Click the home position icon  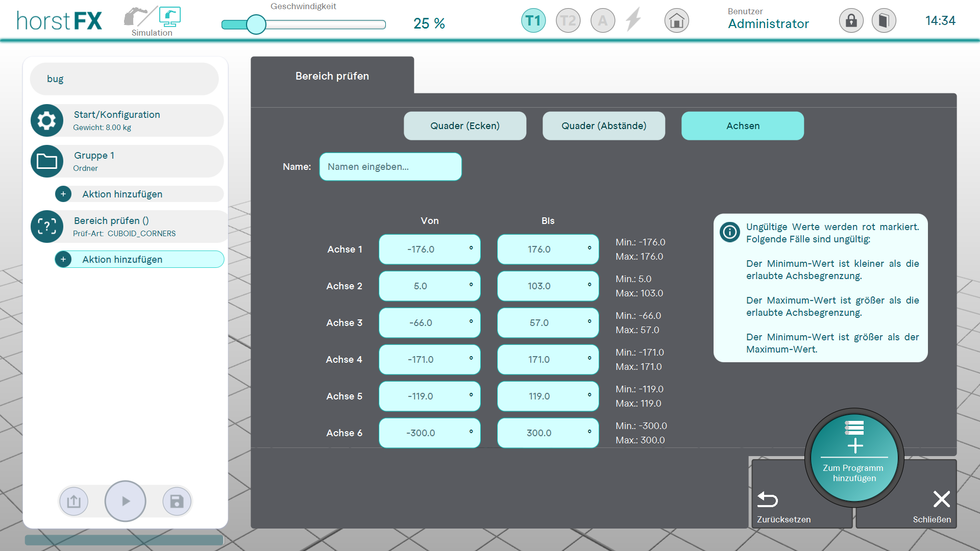(x=676, y=21)
